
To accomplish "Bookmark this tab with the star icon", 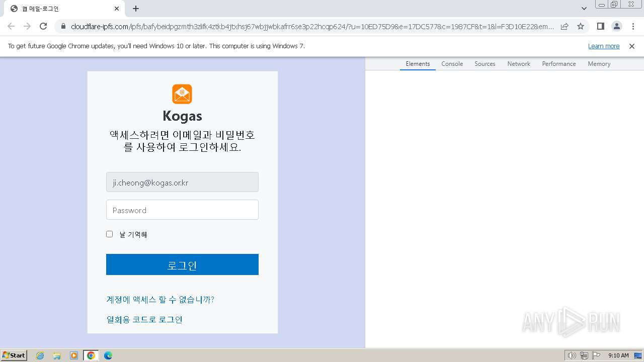I will point(581,26).
